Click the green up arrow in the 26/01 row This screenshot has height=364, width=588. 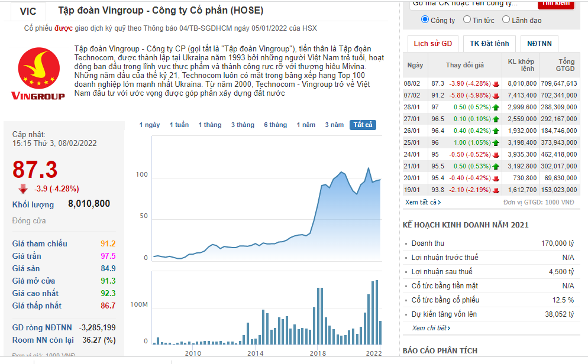pyautogui.click(x=496, y=131)
